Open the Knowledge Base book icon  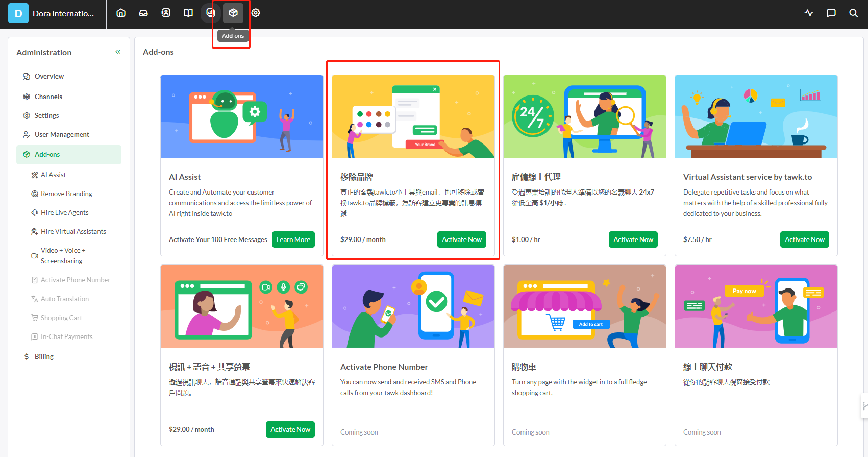[188, 13]
